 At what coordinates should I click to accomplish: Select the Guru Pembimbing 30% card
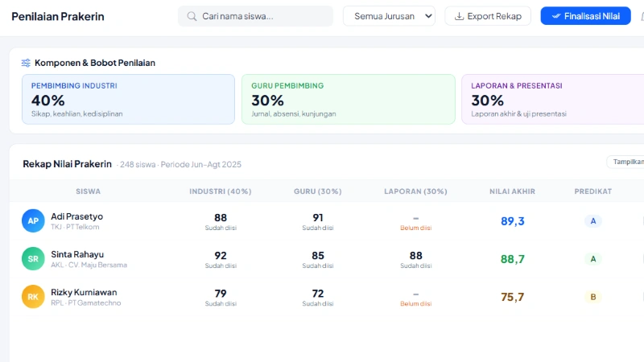pyautogui.click(x=348, y=100)
